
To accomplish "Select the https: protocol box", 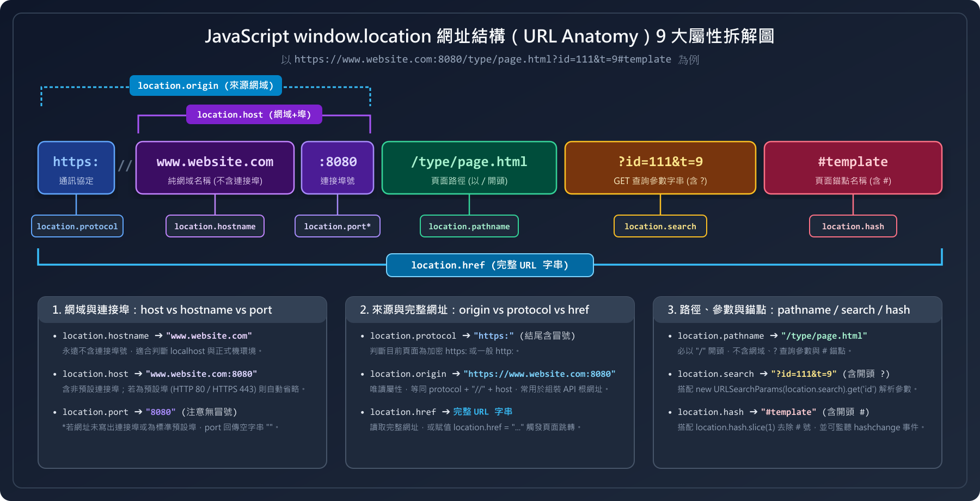I will tap(76, 168).
